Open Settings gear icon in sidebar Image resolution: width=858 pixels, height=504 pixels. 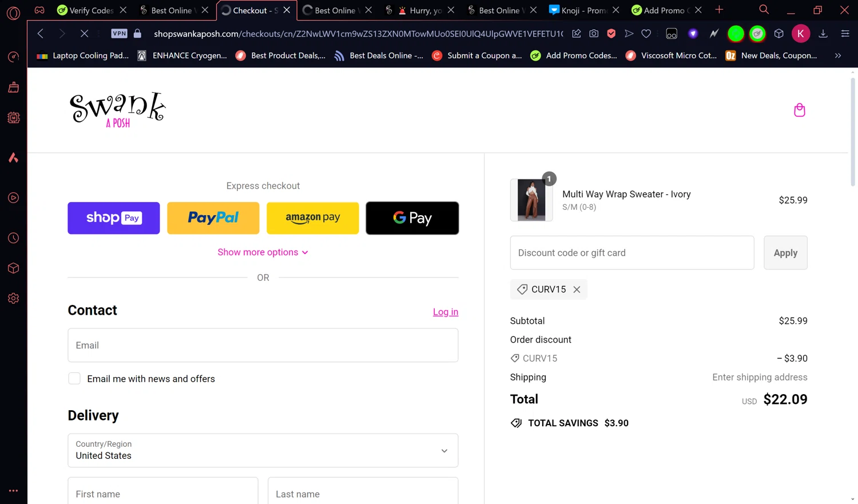(13, 299)
